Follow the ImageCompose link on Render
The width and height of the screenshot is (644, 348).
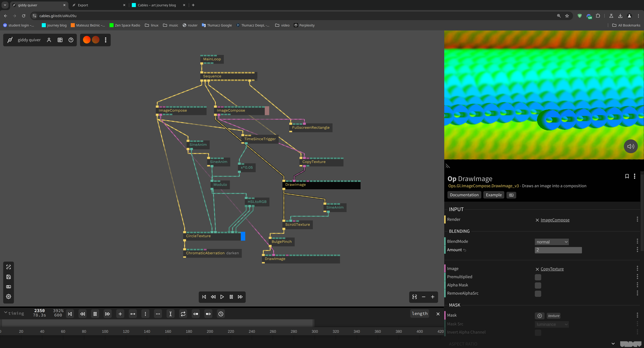pos(555,220)
